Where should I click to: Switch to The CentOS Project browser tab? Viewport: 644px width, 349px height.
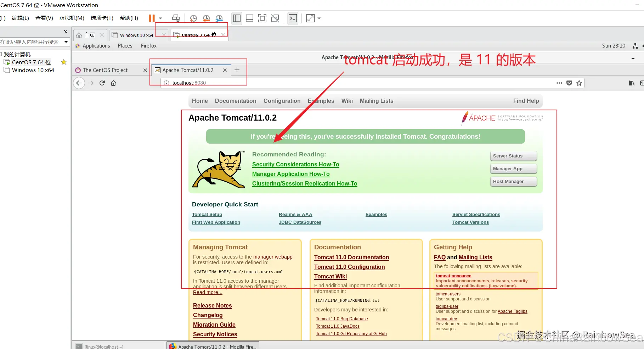tap(105, 70)
